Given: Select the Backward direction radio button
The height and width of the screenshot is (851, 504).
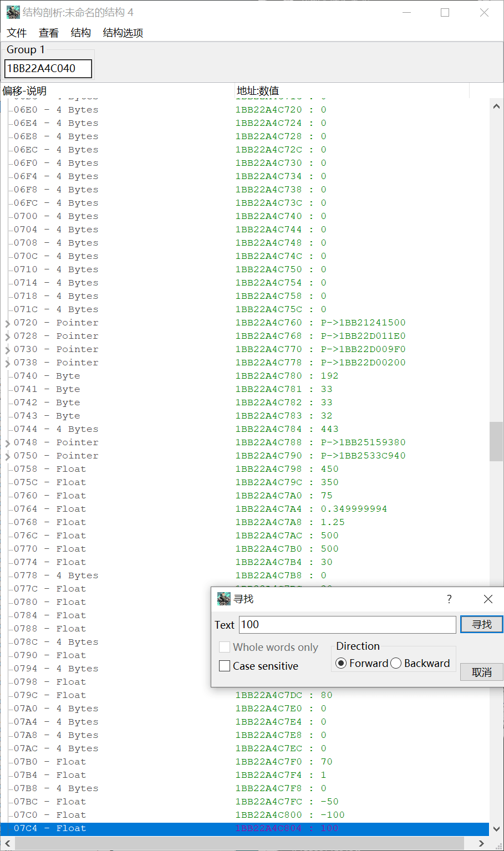Looking at the screenshot, I should click(x=396, y=663).
